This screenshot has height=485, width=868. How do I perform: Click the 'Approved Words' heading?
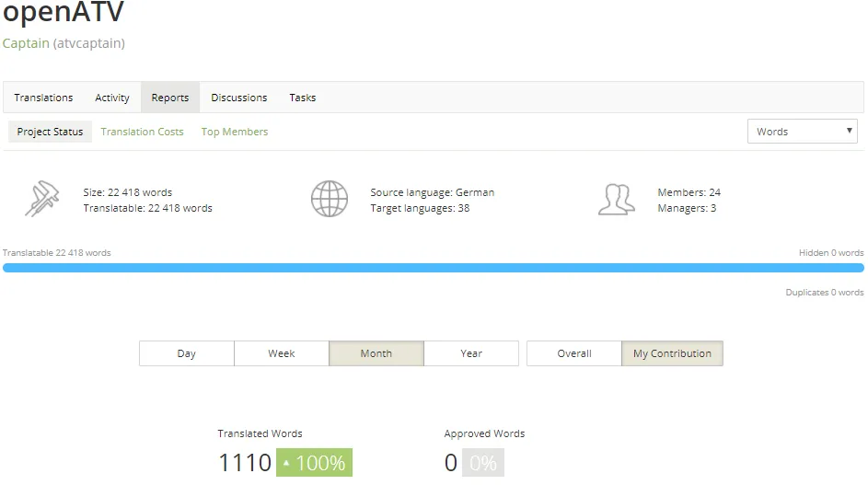click(484, 433)
